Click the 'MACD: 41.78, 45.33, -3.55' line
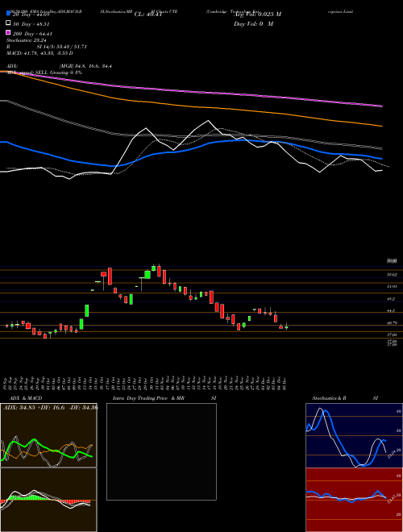 pos(37,53)
